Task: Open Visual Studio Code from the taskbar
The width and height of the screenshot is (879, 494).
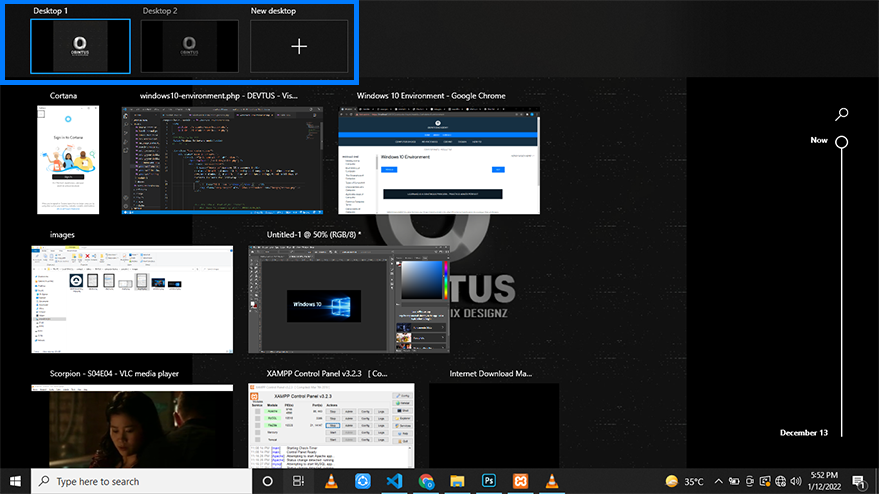Action: [x=394, y=481]
